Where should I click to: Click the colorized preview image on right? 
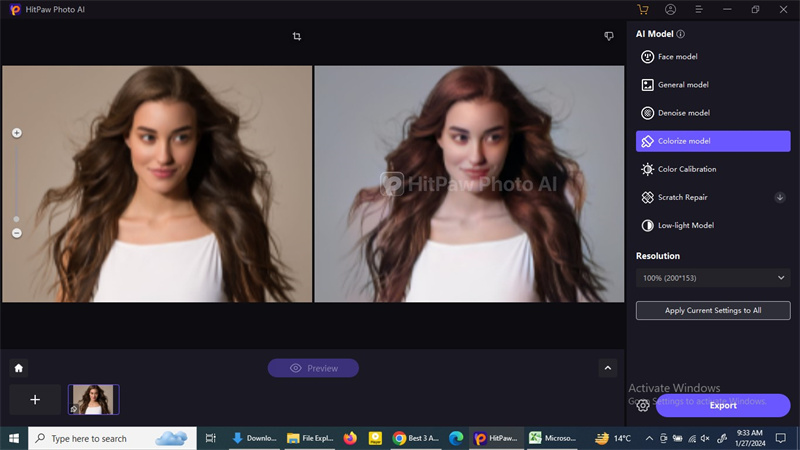tap(469, 184)
